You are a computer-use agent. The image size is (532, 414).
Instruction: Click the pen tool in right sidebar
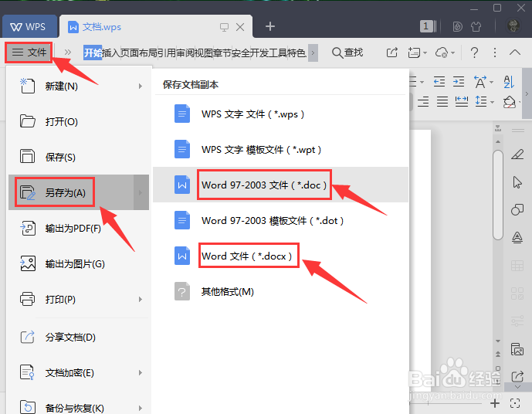pos(517,154)
